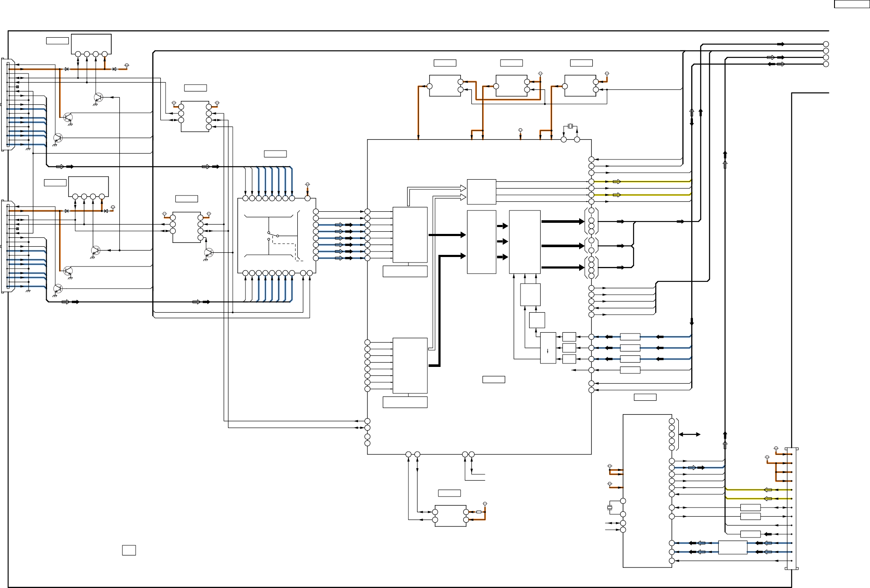Image resolution: width=870 pixels, height=588 pixels.
Task: Click the label box above the lower-right IC
Action: [645, 397]
